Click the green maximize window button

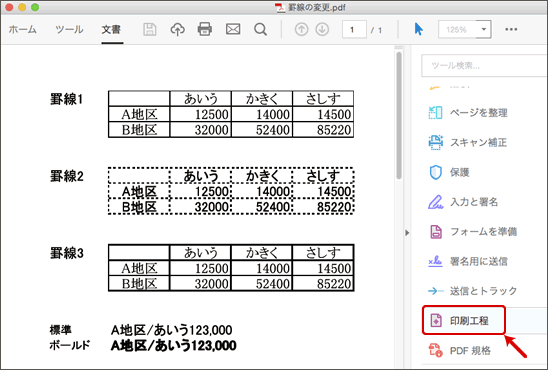35,7
